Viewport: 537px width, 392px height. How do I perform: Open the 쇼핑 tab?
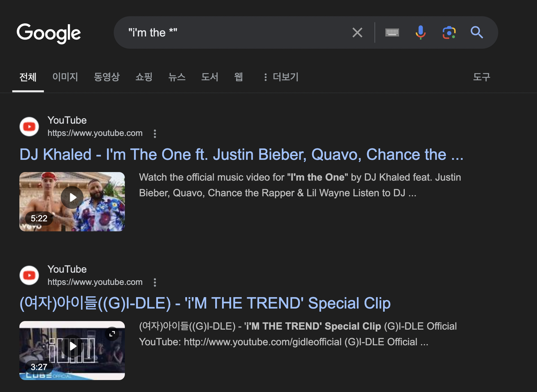point(144,77)
